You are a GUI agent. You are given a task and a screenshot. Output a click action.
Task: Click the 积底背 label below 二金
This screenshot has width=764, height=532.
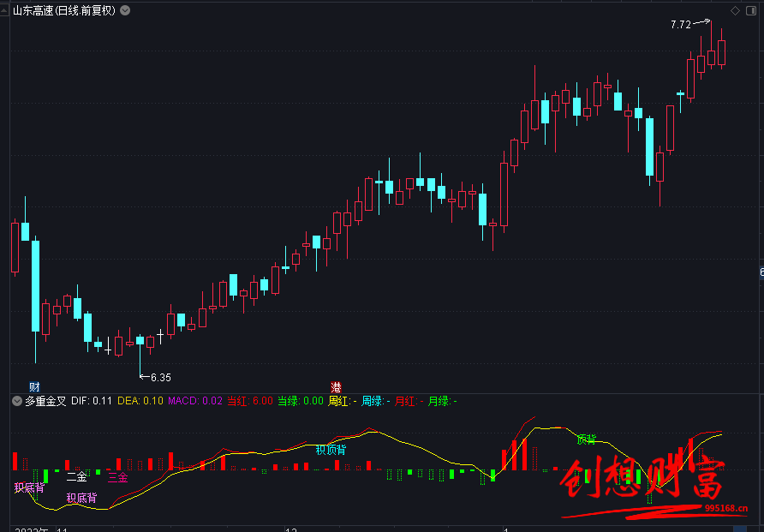tap(81, 498)
